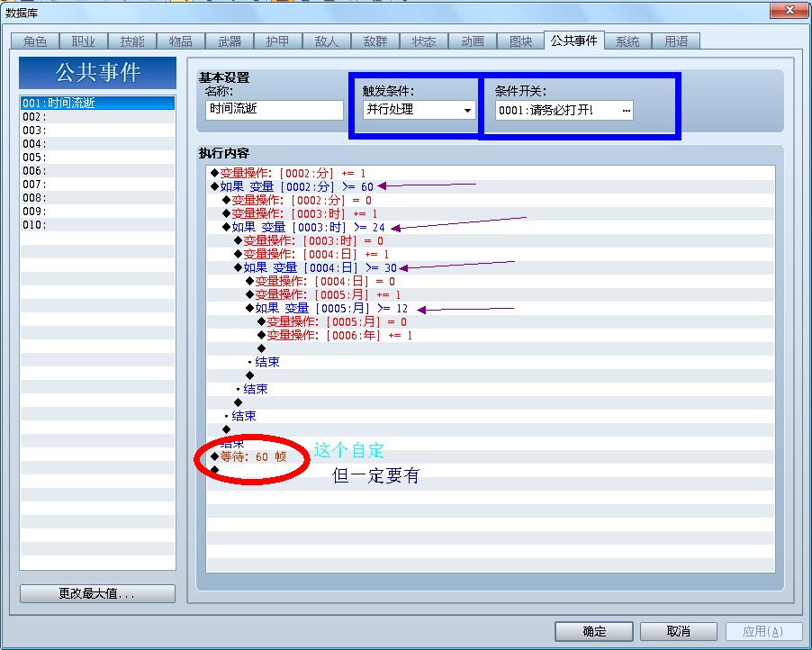Image resolution: width=812 pixels, height=650 pixels.
Task: Confirm with the 确定 button
Action: click(594, 631)
